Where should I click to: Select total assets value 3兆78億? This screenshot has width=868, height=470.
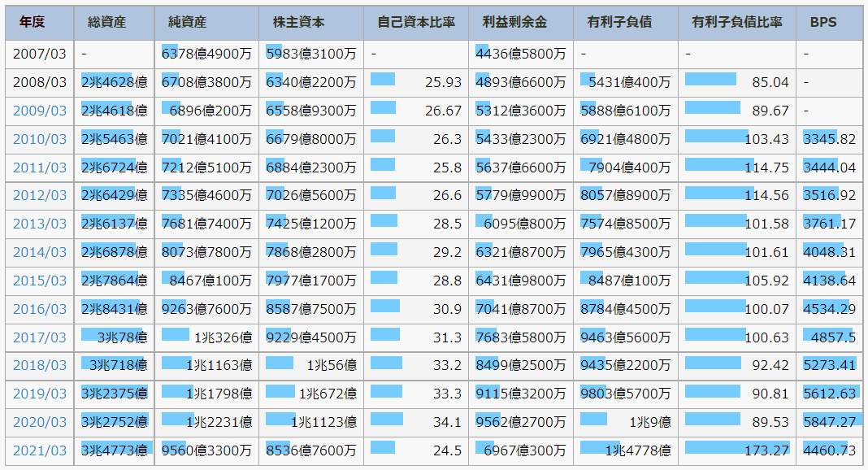pos(123,337)
